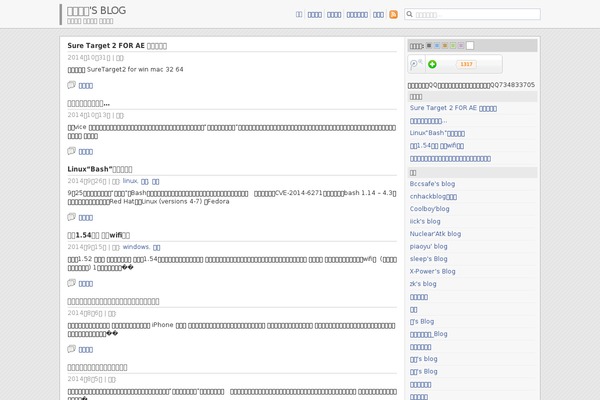Open read-more link under 1.54 wifi post

tap(86, 284)
